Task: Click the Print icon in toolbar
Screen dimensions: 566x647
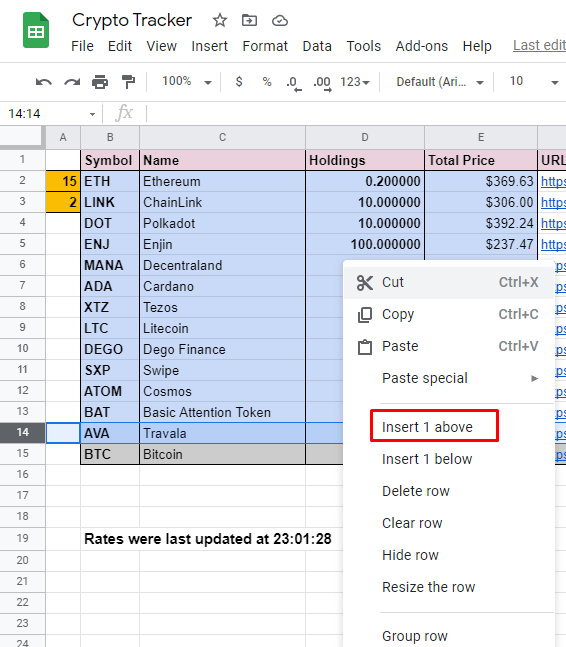Action: click(x=100, y=82)
